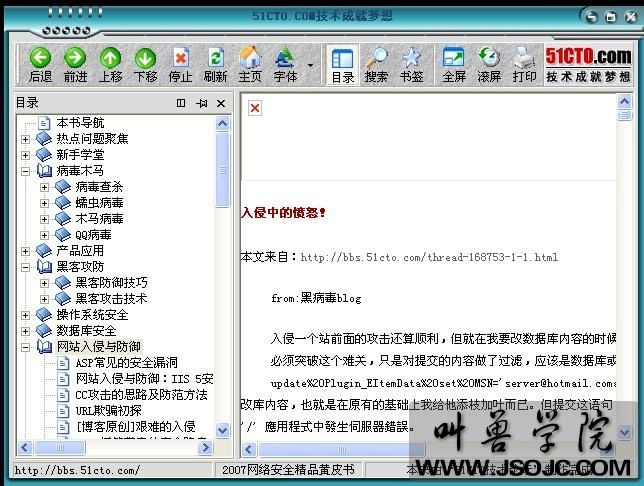The height and width of the screenshot is (486, 644).
Task: Click the tree vertical scrollbar thumb
Action: coord(222,170)
